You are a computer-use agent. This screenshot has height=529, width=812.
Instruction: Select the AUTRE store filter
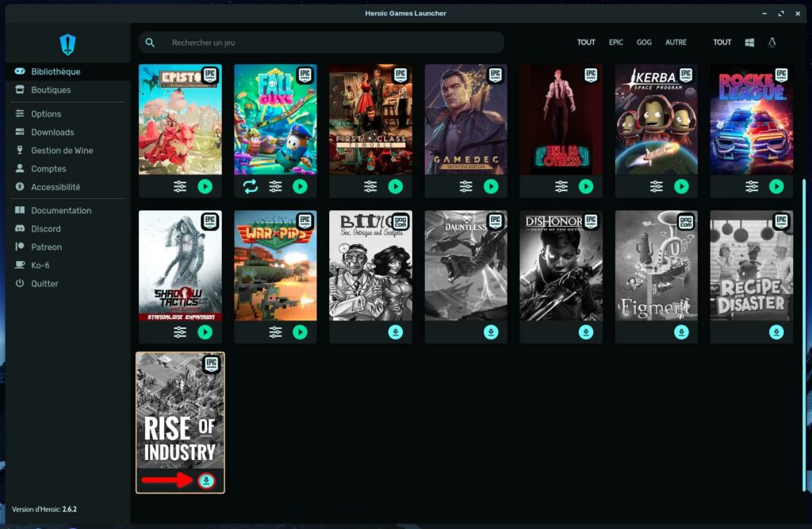676,42
